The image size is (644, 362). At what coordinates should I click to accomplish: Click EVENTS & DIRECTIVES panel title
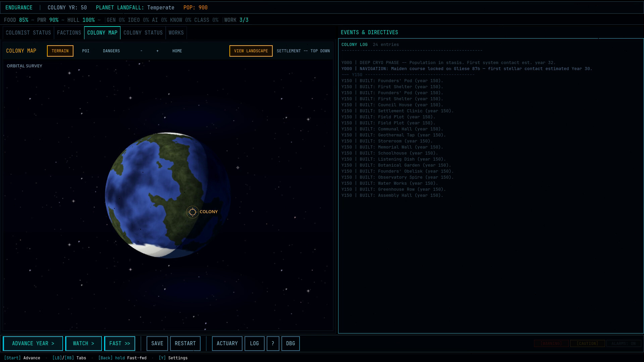[x=369, y=33]
